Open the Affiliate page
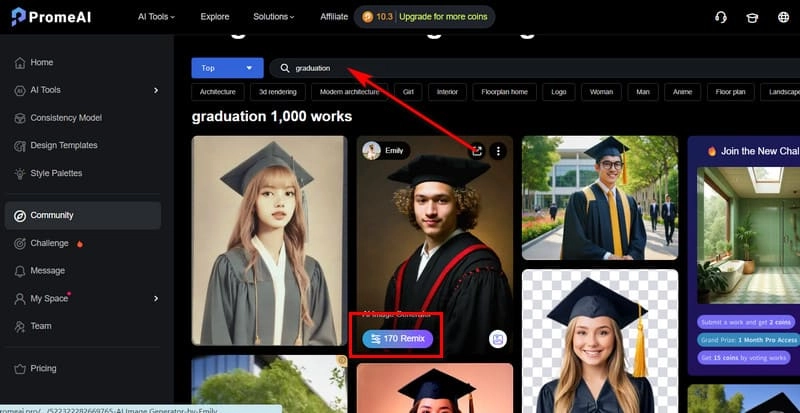Viewport: 800px width, 413px height. (334, 17)
